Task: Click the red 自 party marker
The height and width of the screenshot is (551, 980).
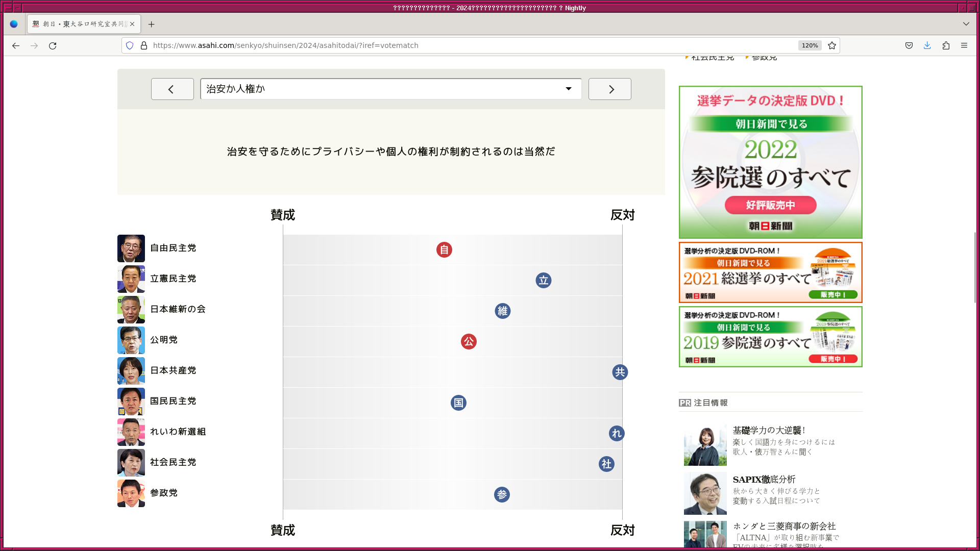Action: [x=444, y=250]
